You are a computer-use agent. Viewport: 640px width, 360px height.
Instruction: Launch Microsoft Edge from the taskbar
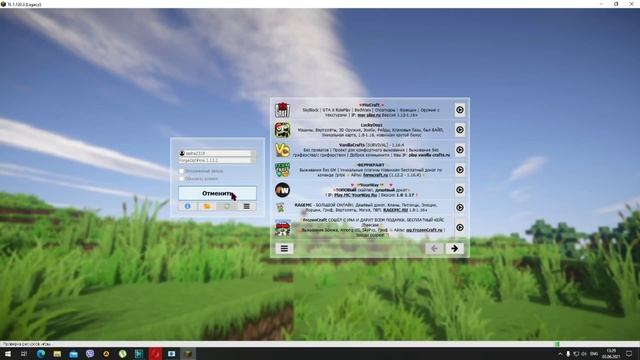click(41, 354)
